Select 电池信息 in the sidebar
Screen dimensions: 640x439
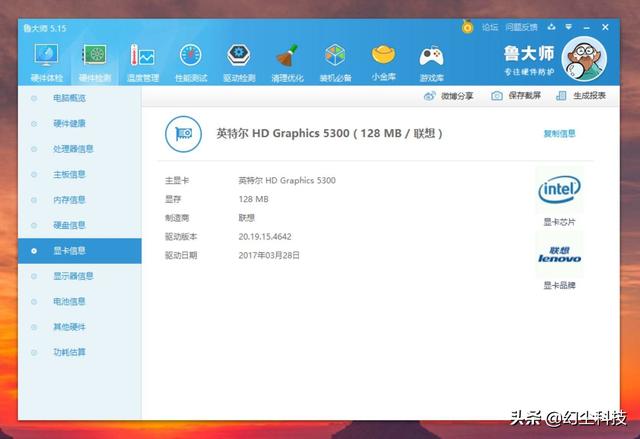coord(80,302)
